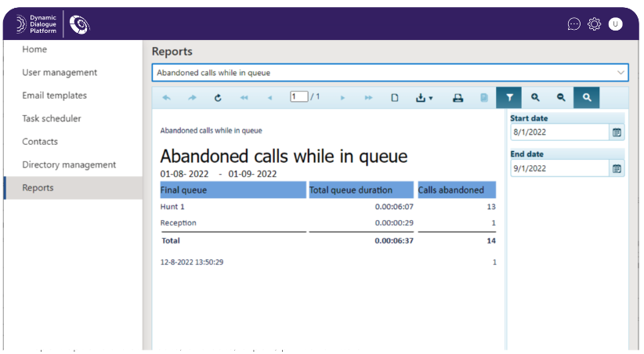The height and width of the screenshot is (354, 644).
Task: Click the undo (back arrow) report toolbar icon
Action: point(166,98)
